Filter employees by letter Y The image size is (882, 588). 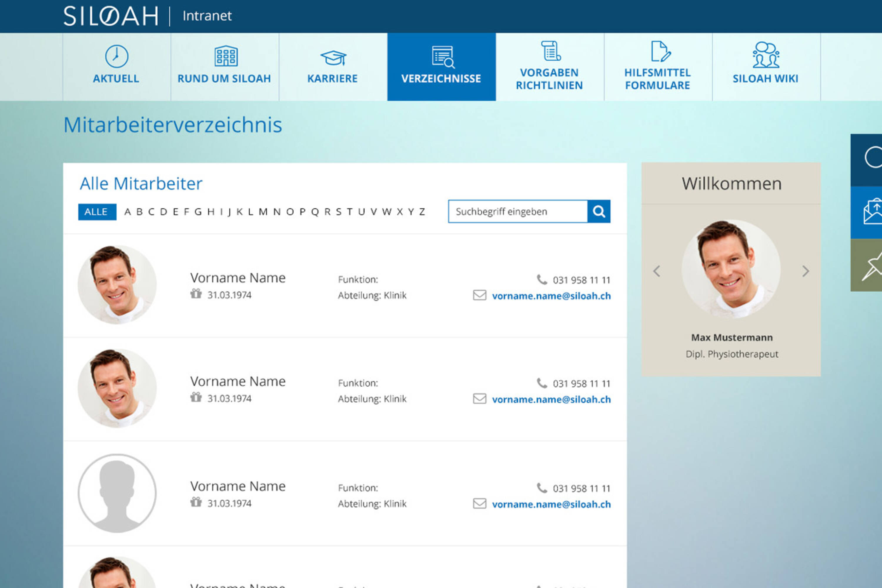pos(411,212)
